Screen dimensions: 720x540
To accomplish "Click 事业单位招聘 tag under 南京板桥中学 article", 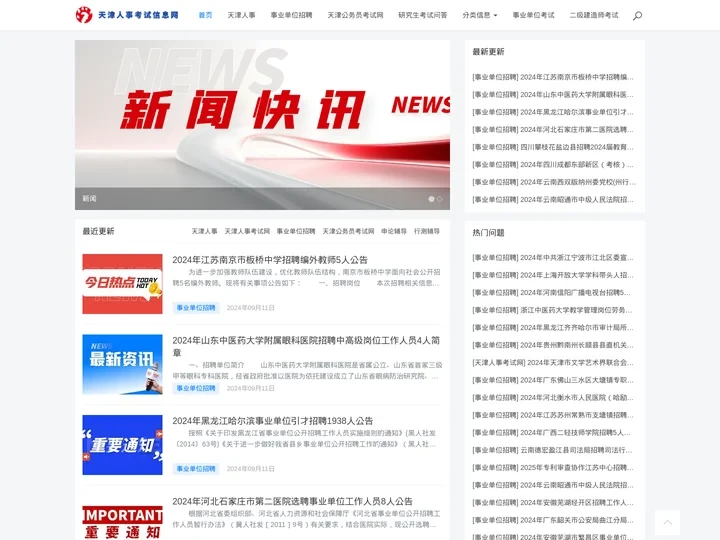I will click(196, 308).
